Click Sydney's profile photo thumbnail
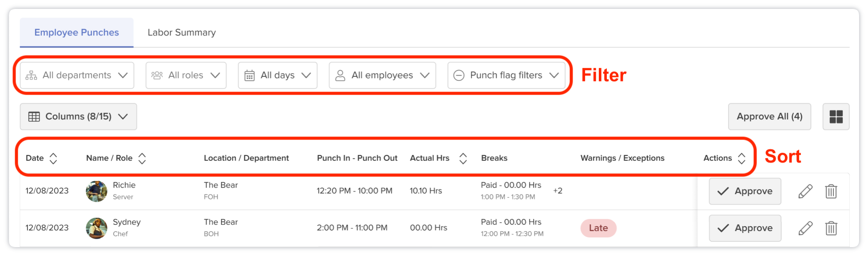 click(96, 228)
